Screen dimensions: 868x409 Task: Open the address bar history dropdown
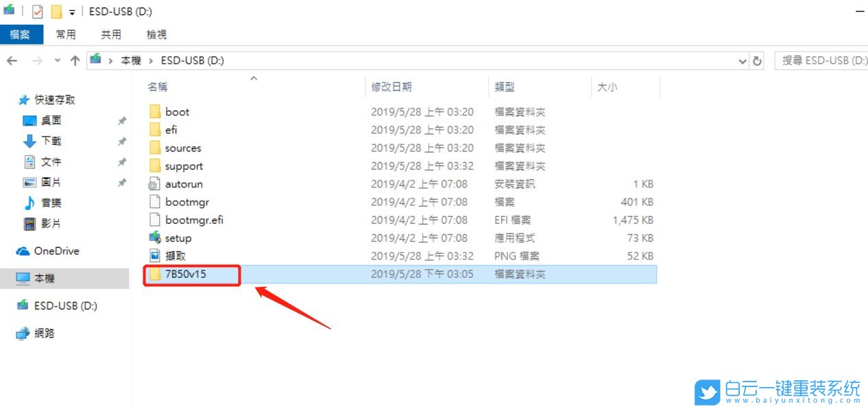pyautogui.click(x=742, y=60)
